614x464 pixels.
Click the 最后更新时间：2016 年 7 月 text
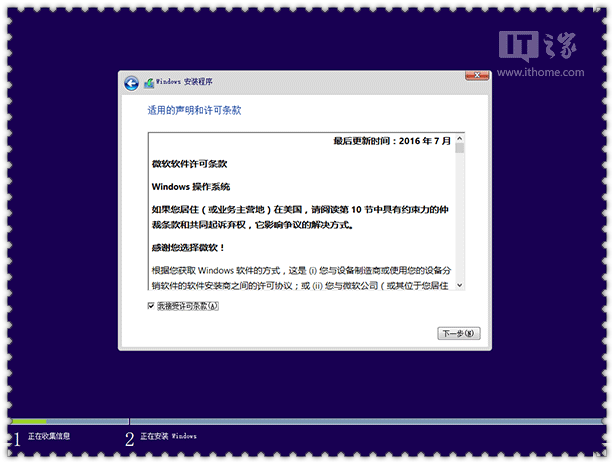pos(392,141)
